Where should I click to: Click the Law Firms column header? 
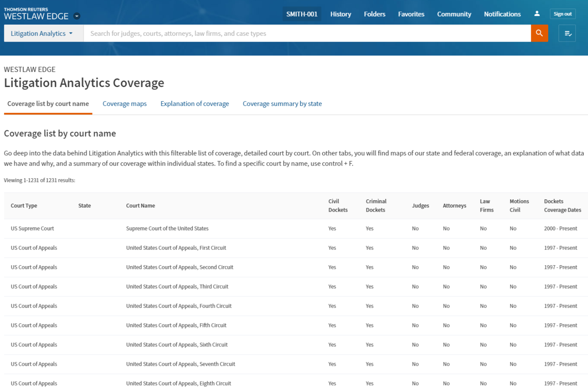coord(487,206)
